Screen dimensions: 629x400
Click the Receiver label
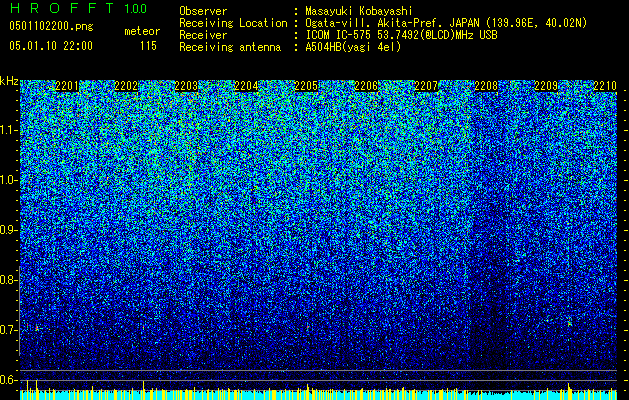point(203,35)
